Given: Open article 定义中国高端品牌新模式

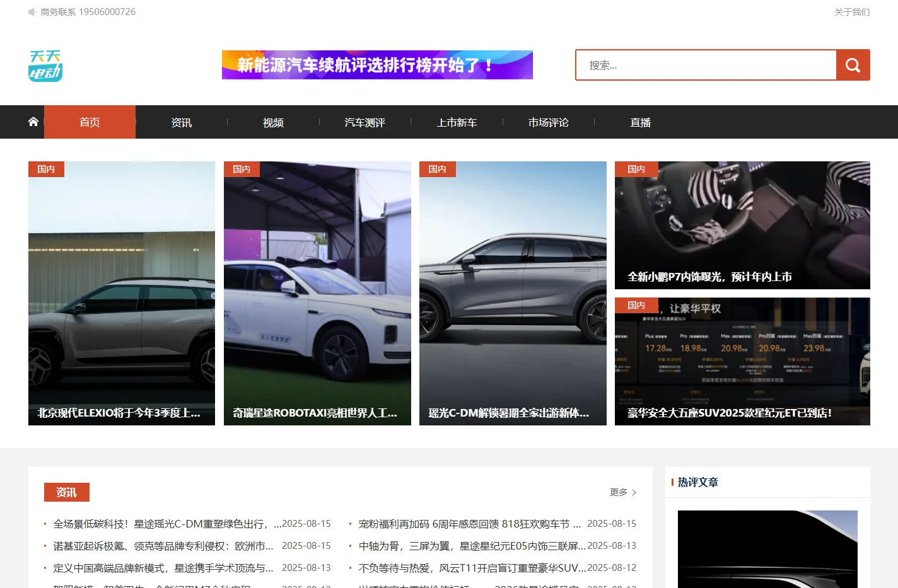Looking at the screenshot, I should point(163,568).
